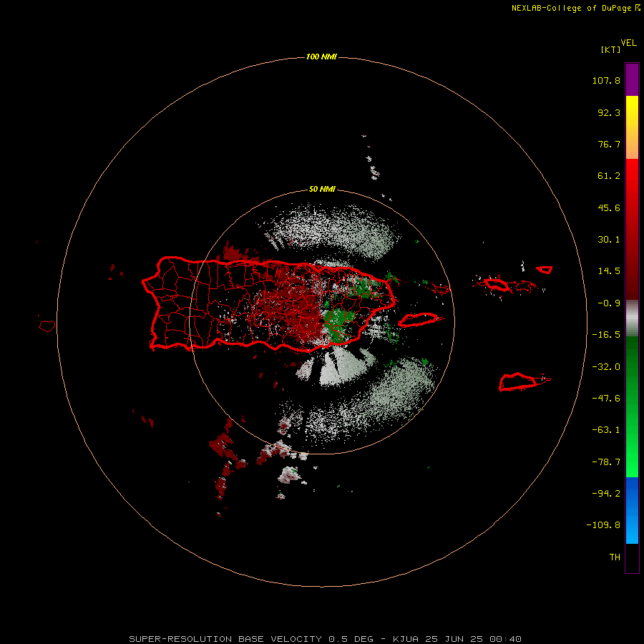Click the 92.3 velocity scale value
The width and height of the screenshot is (644, 644).
(609, 112)
